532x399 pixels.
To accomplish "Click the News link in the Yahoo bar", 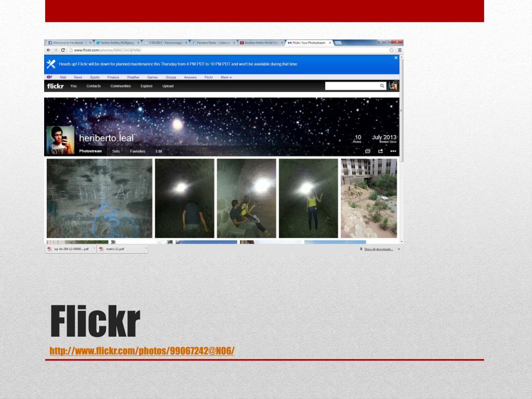I will point(78,77).
